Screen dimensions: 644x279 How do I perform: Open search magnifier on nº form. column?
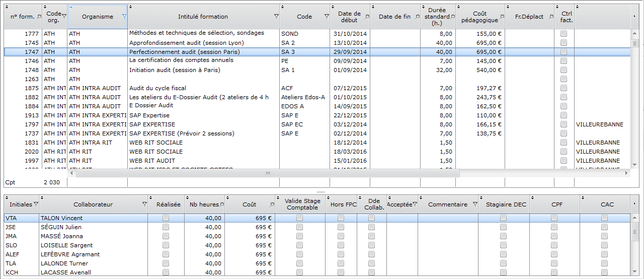click(x=39, y=17)
